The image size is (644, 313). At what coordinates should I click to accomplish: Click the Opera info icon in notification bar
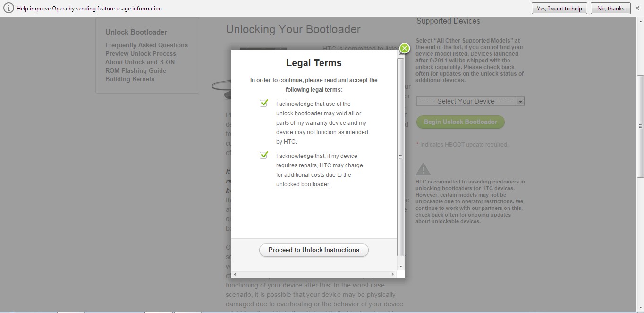8,9
